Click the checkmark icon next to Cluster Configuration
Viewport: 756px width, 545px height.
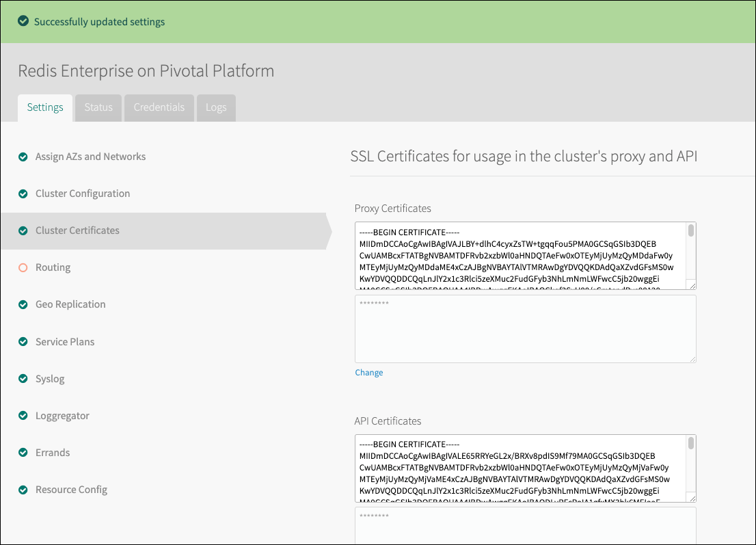point(23,194)
